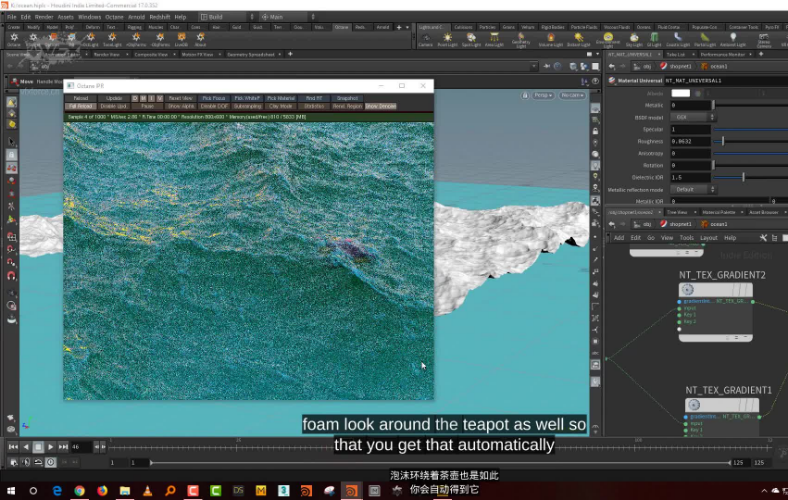This screenshot has height=500, width=788.
Task: Click Full Reload in Octane IPR
Action: click(80, 105)
